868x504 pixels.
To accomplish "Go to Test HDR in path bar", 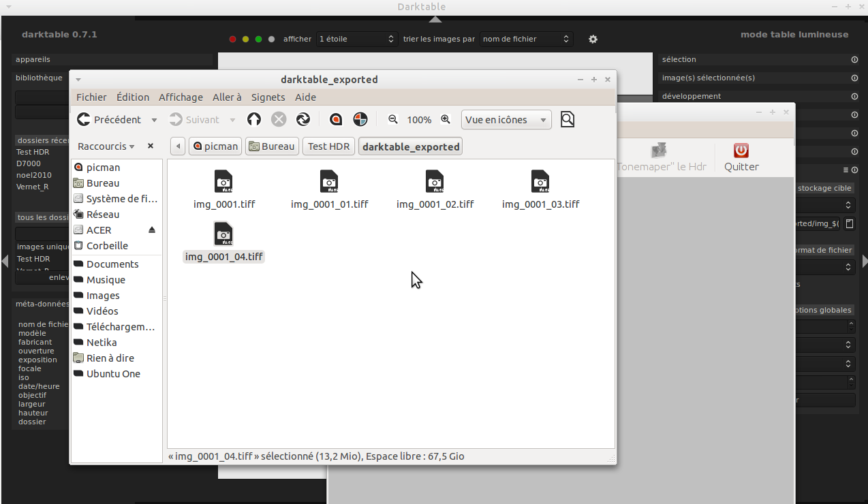I will pos(328,146).
